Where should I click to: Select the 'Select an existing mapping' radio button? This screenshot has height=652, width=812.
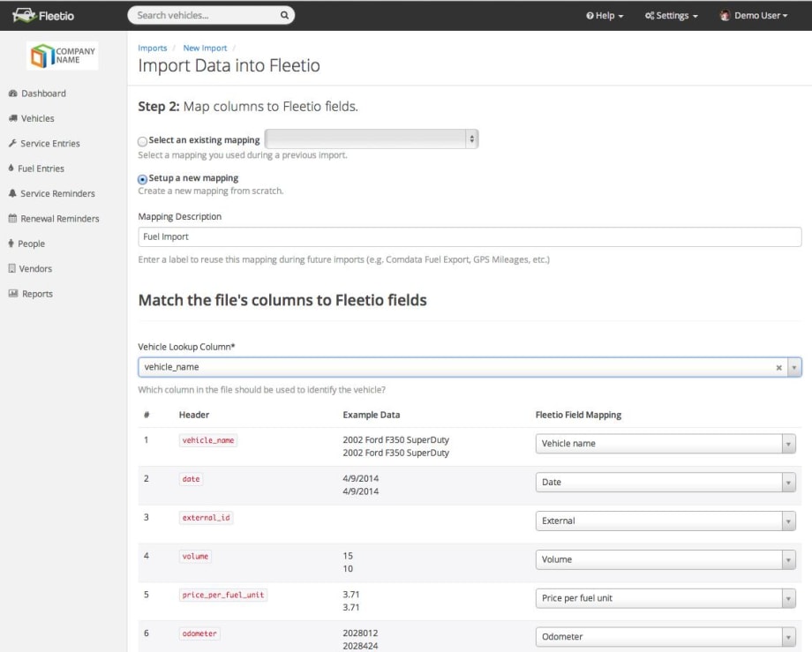(x=141, y=139)
